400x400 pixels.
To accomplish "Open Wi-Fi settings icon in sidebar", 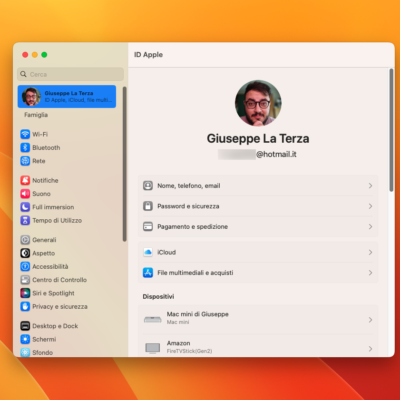I will [x=25, y=134].
